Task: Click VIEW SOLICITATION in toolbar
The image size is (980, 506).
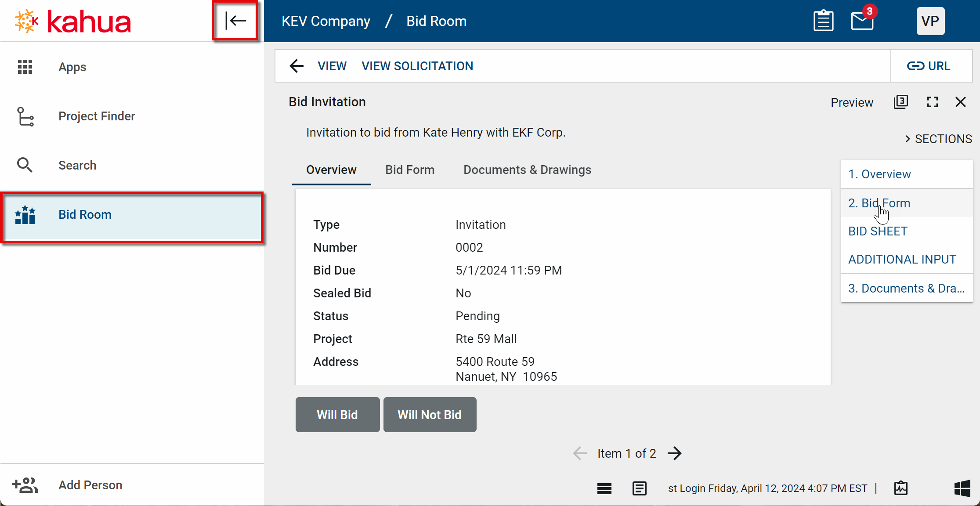Action: click(417, 66)
